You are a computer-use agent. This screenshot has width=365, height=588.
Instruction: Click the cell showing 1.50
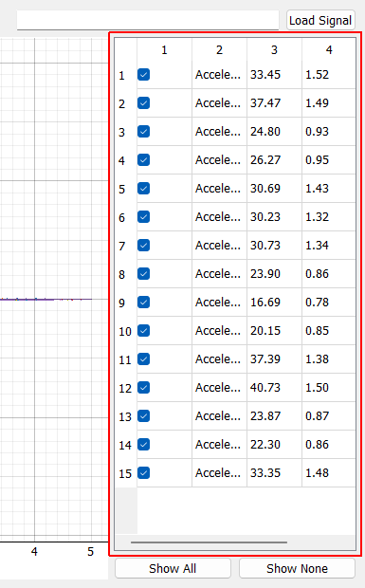click(329, 388)
